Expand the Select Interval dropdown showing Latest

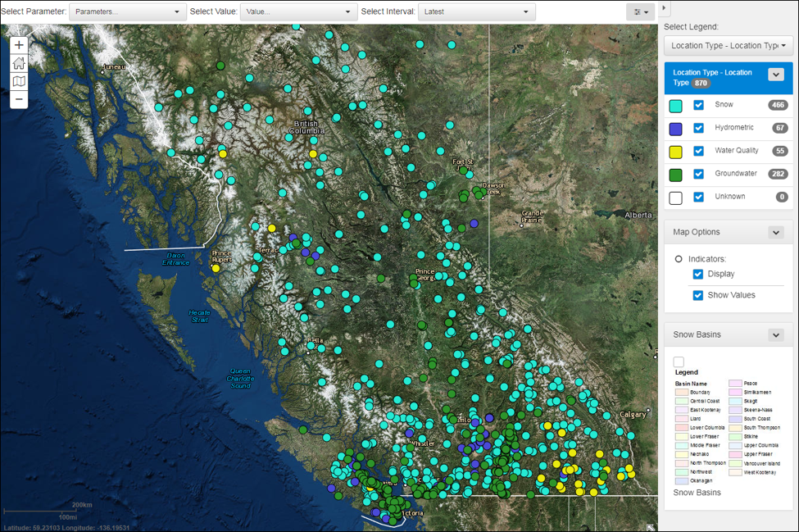point(476,11)
